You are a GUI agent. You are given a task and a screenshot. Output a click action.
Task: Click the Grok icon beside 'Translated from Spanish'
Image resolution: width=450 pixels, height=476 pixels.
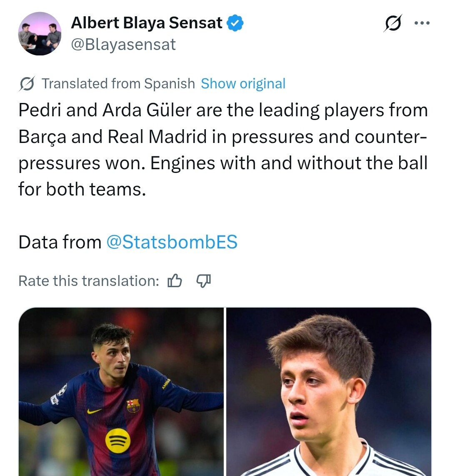point(27,84)
